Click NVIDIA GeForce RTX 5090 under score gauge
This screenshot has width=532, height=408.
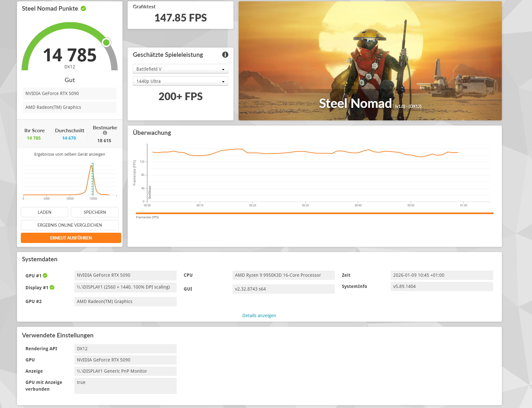pyautogui.click(x=70, y=93)
